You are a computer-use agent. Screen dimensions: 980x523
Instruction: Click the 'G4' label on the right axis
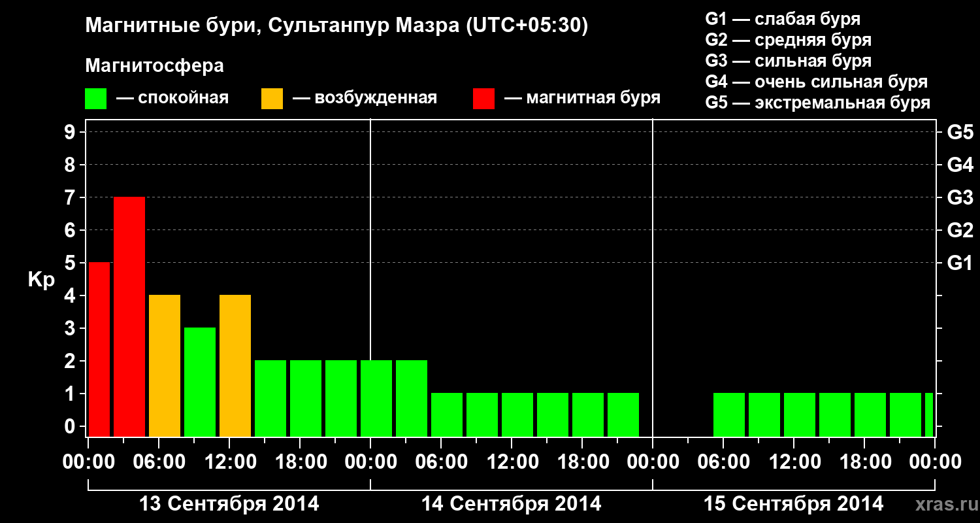960,165
